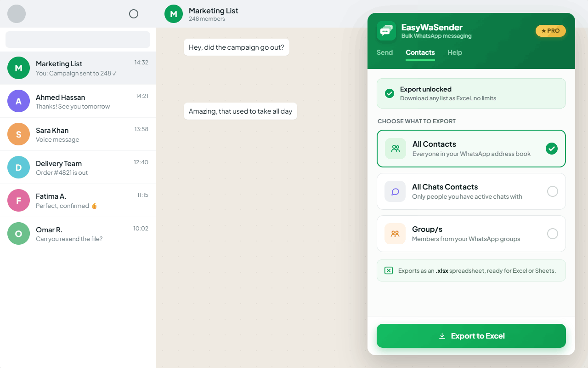Image resolution: width=588 pixels, height=368 pixels.
Task: Click the "Export unlocked" heading text
Action: [426, 89]
